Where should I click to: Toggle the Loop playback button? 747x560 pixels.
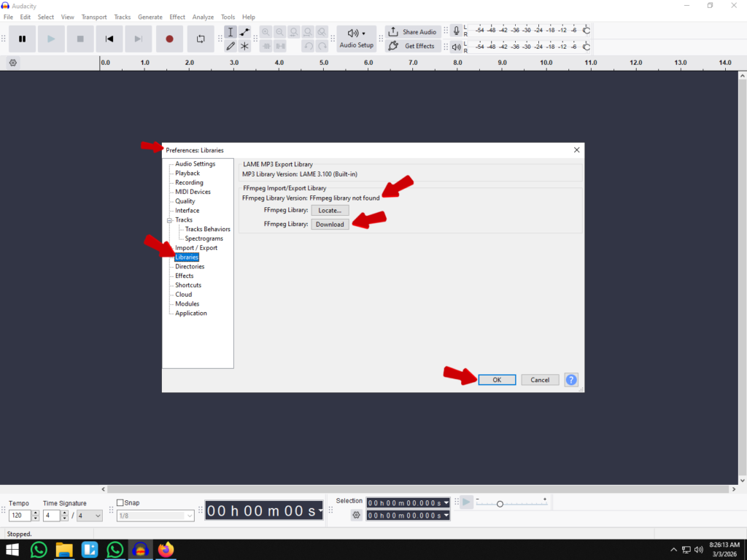click(201, 39)
